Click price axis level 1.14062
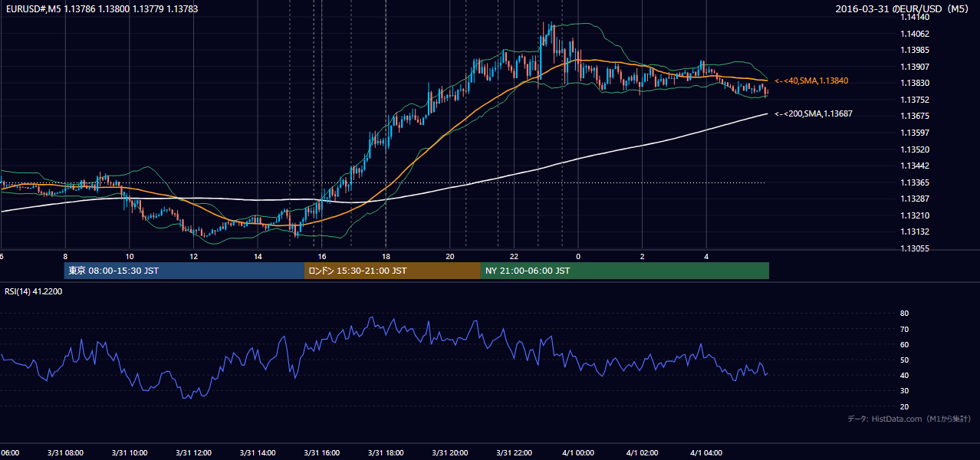The width and height of the screenshot is (980, 460). [914, 34]
